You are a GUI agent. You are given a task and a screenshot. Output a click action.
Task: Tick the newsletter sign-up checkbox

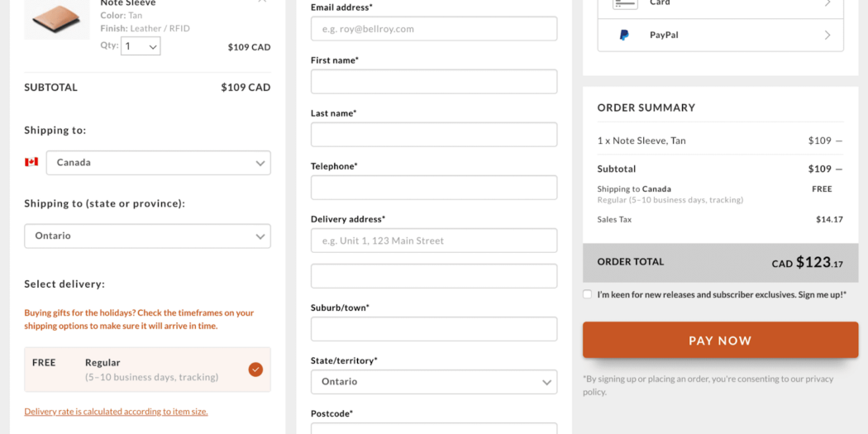[588, 294]
